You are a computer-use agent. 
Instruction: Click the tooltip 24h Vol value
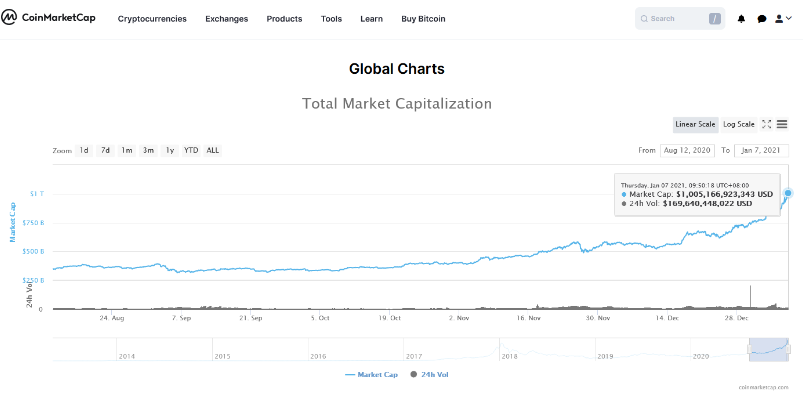coord(707,203)
